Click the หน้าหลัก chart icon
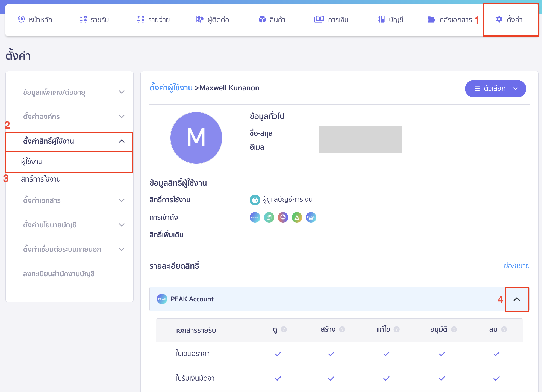Viewport: 542px width, 392px height. pyautogui.click(x=21, y=19)
